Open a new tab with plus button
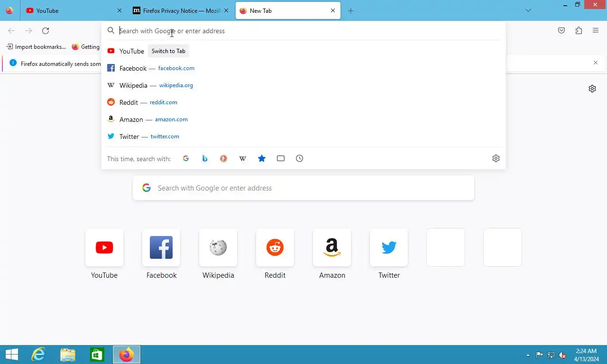This screenshot has height=364, width=607. [350, 10]
